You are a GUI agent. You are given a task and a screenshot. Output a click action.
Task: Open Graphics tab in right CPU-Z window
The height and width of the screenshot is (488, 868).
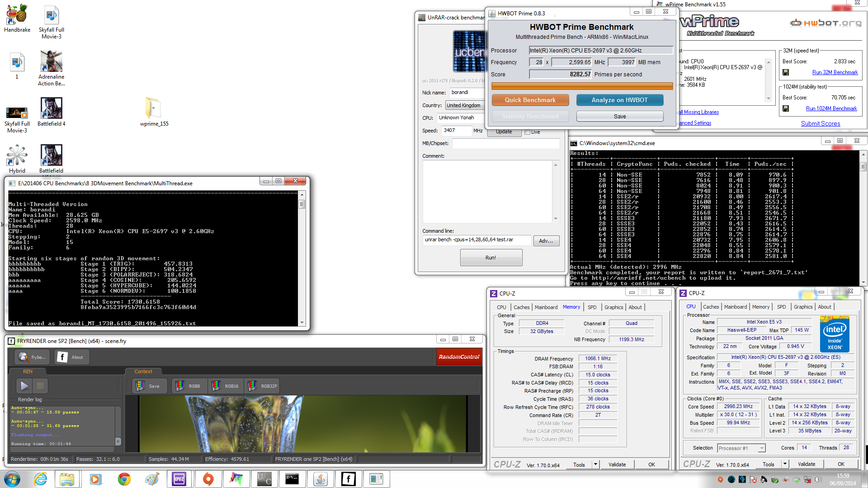(x=803, y=307)
